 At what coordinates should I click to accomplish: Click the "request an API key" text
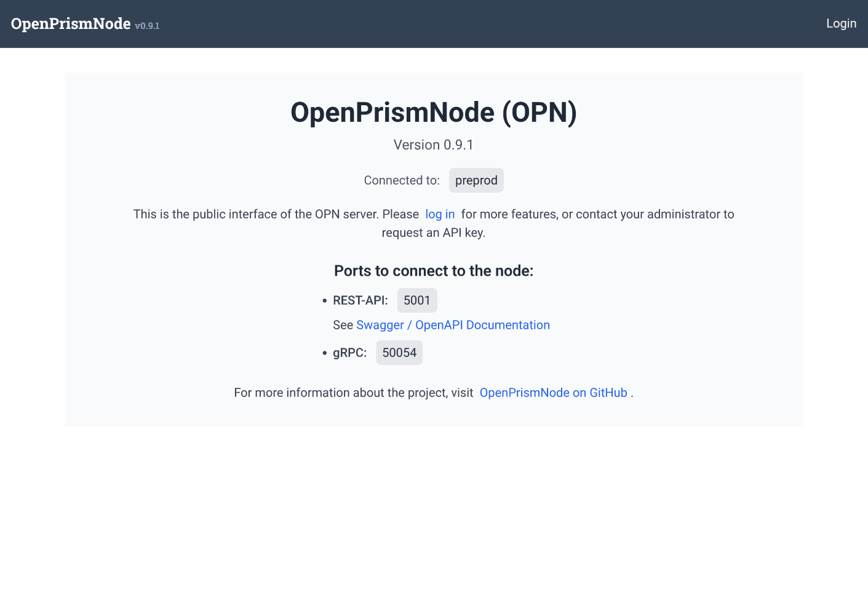(434, 233)
